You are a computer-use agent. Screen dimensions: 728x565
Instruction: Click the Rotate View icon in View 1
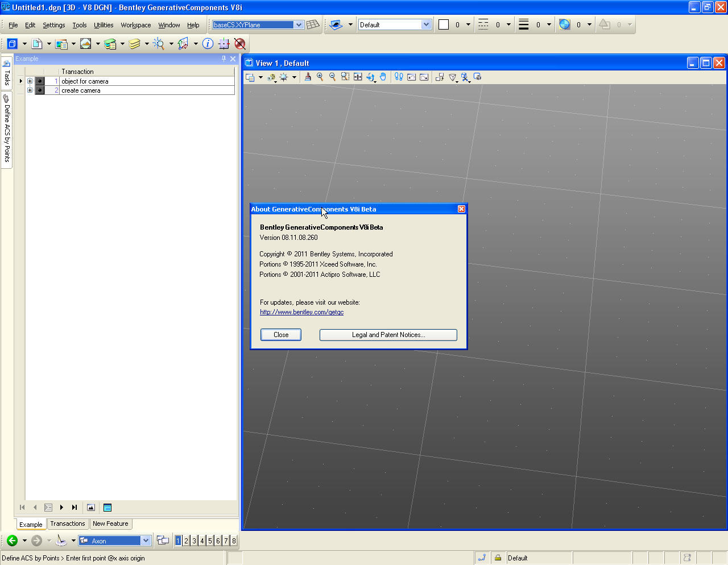(370, 77)
